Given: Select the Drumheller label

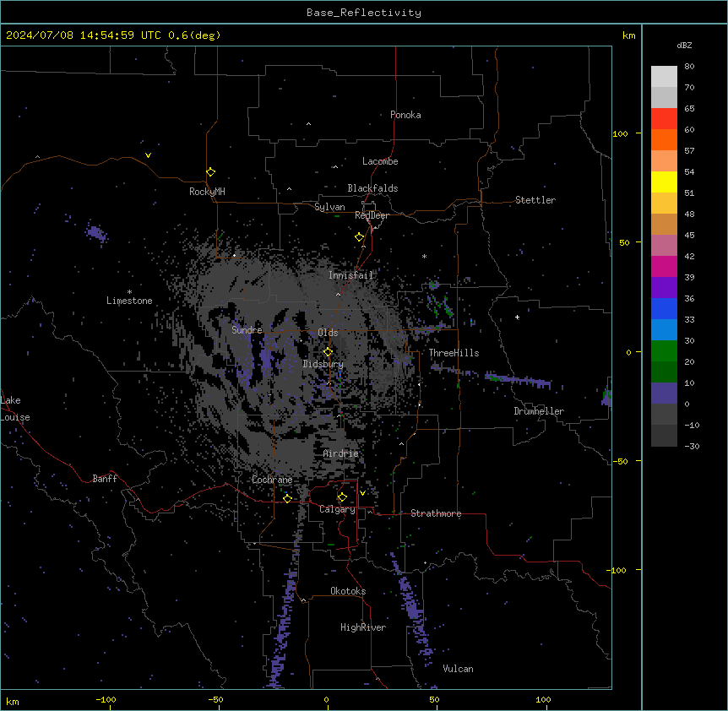Looking at the screenshot, I should click(539, 411).
